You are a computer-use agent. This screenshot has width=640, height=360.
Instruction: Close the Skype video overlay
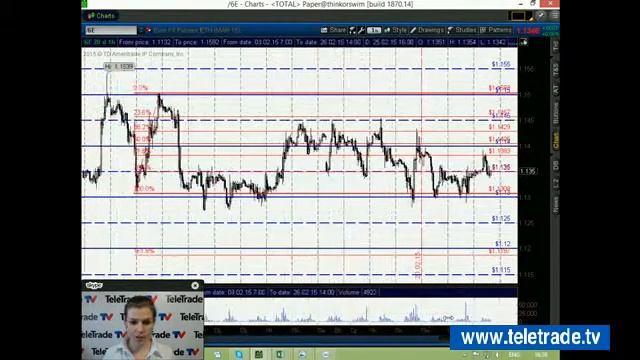(x=195, y=285)
